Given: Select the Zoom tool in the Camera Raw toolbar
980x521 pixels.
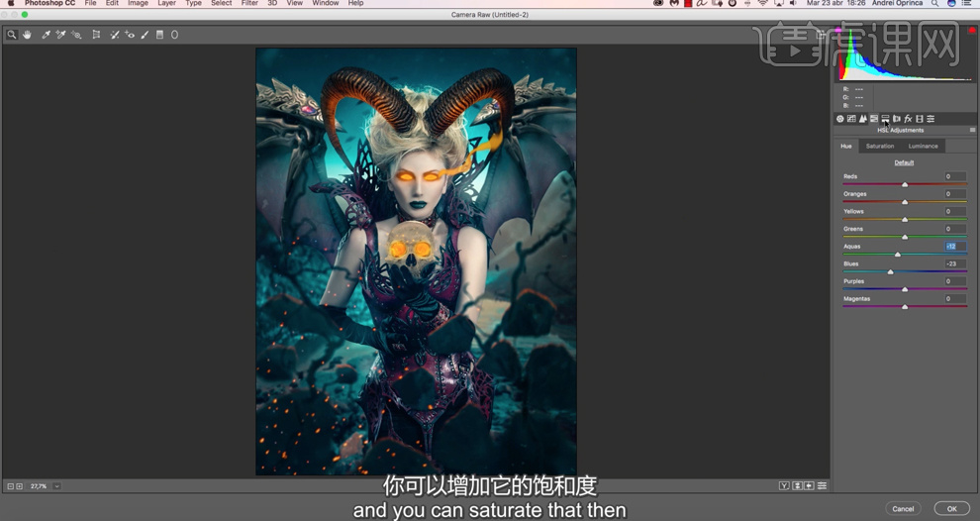Looking at the screenshot, I should pyautogui.click(x=11, y=35).
